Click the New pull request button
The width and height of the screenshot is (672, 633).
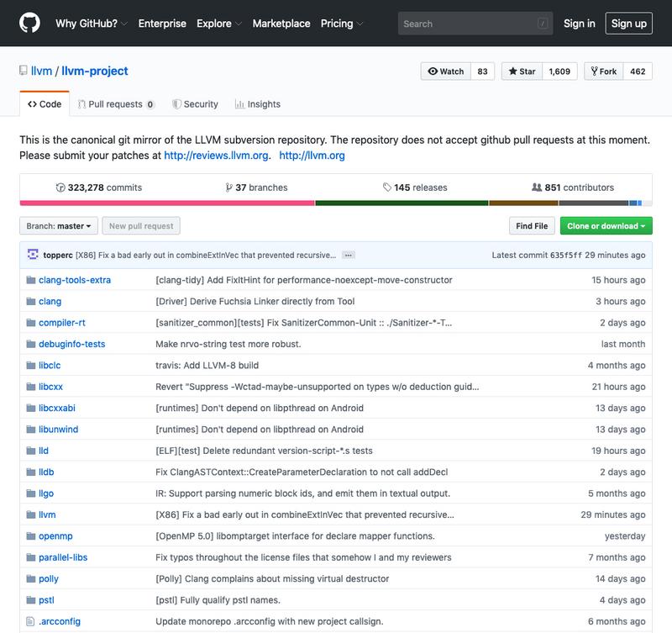click(141, 226)
